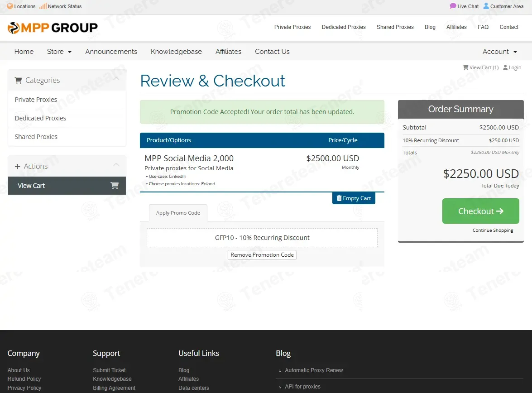This screenshot has height=393, width=532.
Task: Open FAQ in the top menu
Action: tap(483, 27)
